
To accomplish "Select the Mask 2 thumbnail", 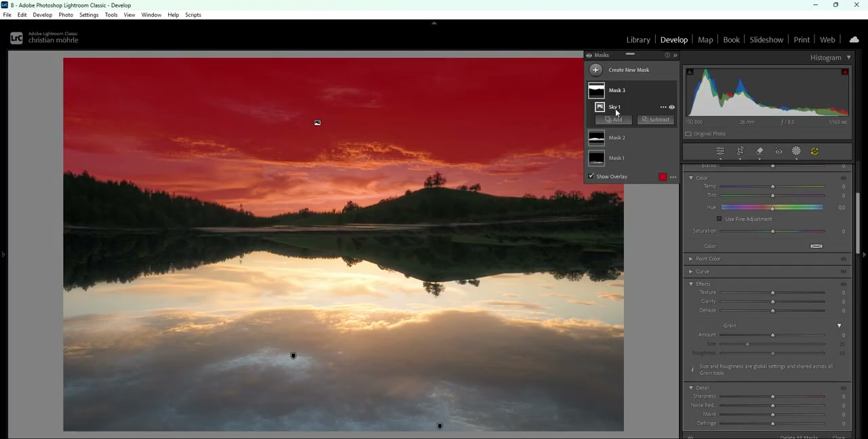I will 596,138.
